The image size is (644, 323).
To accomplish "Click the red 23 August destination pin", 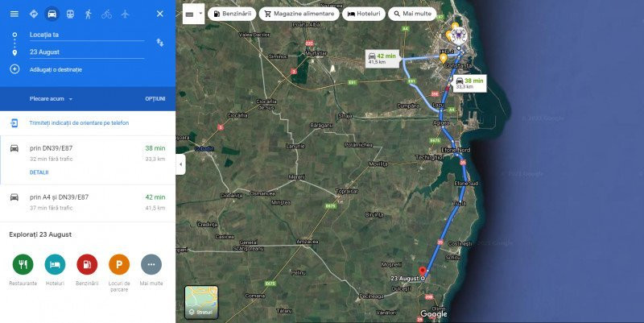I will point(422,271).
